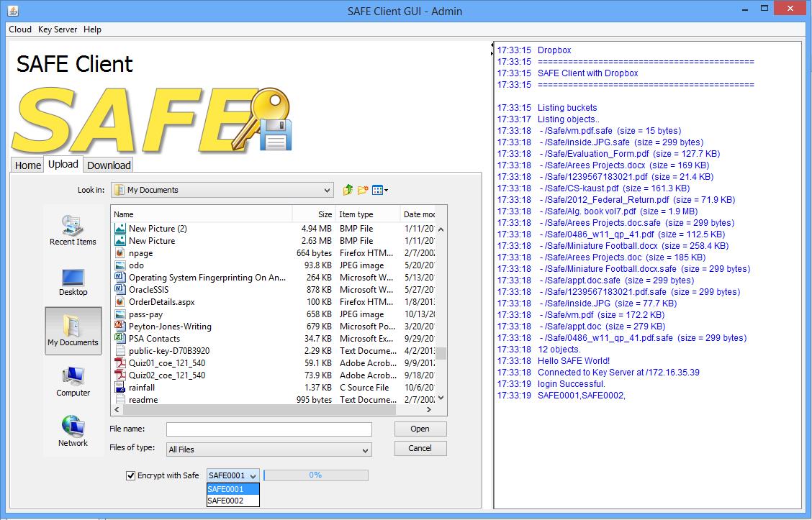Select the file named PSA Contacts
The height and width of the screenshot is (520, 812).
click(154, 338)
